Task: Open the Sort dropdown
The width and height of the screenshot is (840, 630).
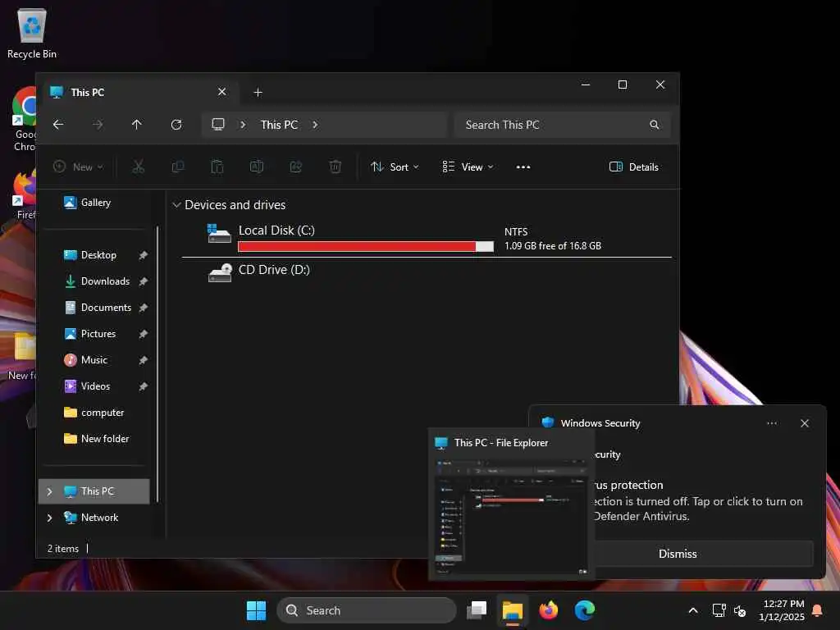Action: 395,167
